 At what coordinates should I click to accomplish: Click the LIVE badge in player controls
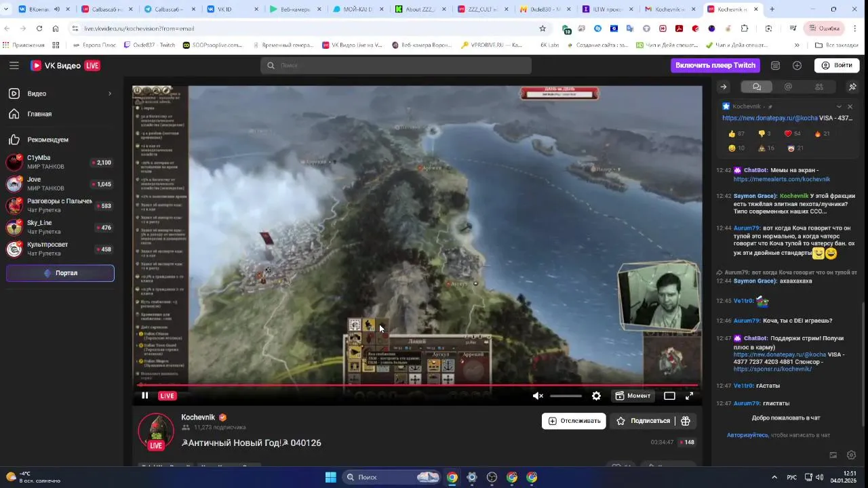pos(167,396)
